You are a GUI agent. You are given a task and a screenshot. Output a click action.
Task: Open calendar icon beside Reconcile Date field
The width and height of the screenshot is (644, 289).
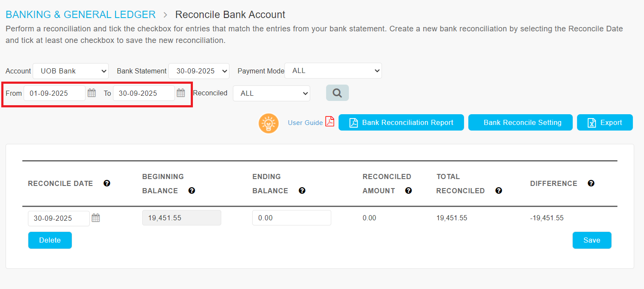coord(96,218)
